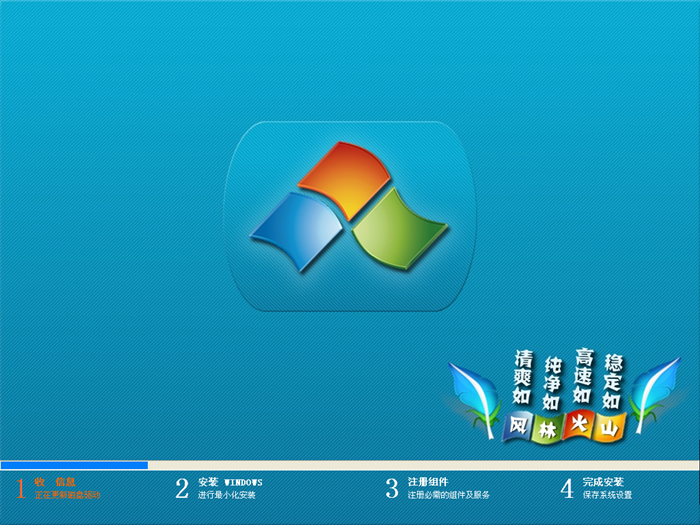Click the vertical text 清爽如
The width and height of the screenshot is (700, 525).
coord(523,377)
